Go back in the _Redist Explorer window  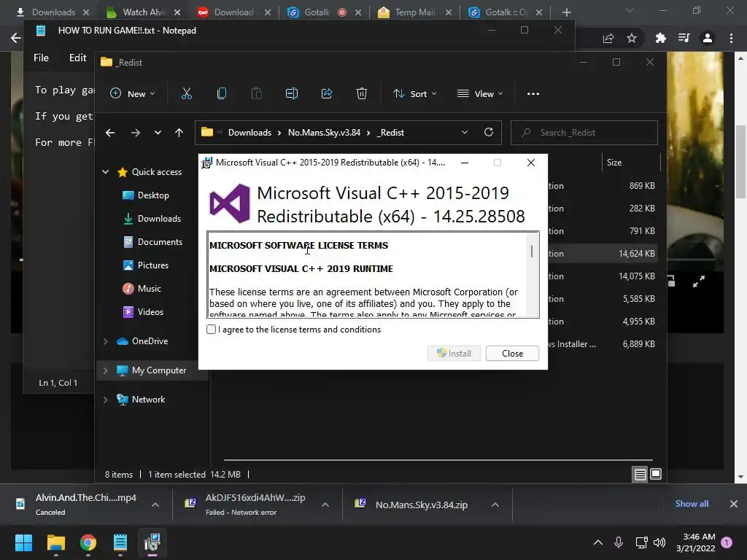click(x=110, y=133)
